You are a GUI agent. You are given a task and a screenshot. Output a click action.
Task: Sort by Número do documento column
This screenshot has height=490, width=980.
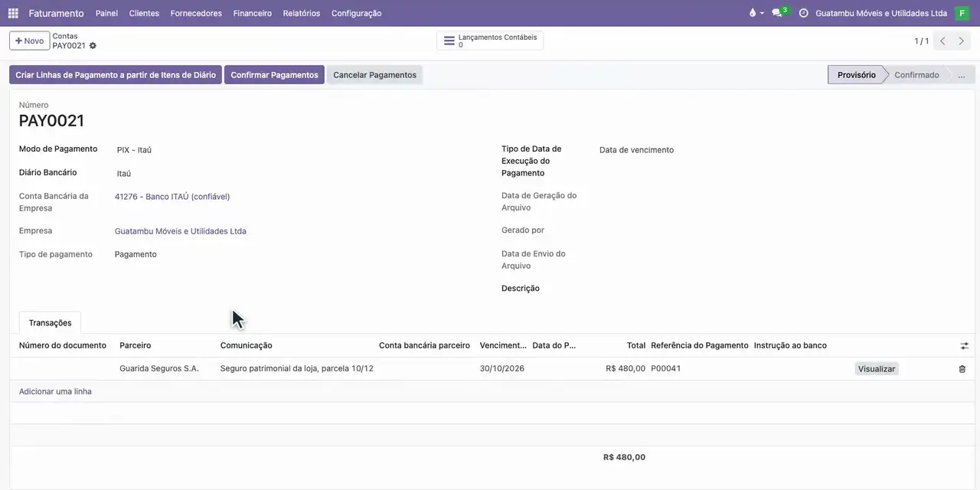click(63, 346)
